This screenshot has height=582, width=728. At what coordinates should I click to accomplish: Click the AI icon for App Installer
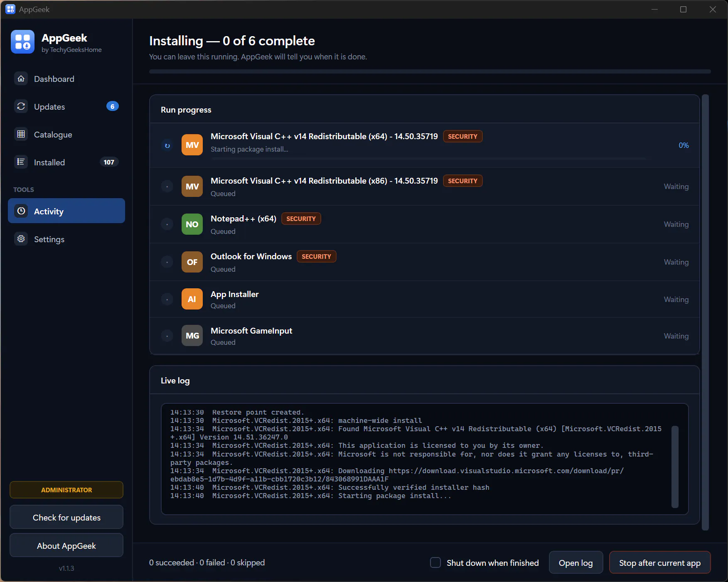pyautogui.click(x=192, y=299)
